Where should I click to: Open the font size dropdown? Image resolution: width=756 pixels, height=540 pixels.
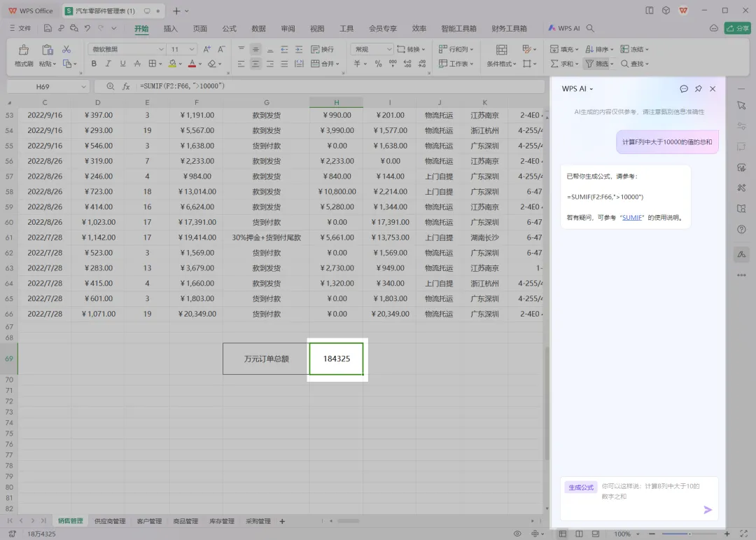coord(190,49)
